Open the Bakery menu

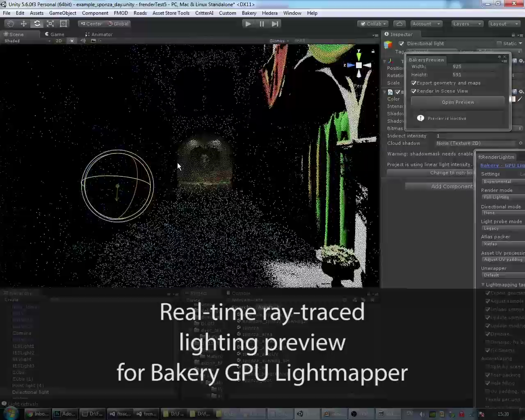(249, 13)
